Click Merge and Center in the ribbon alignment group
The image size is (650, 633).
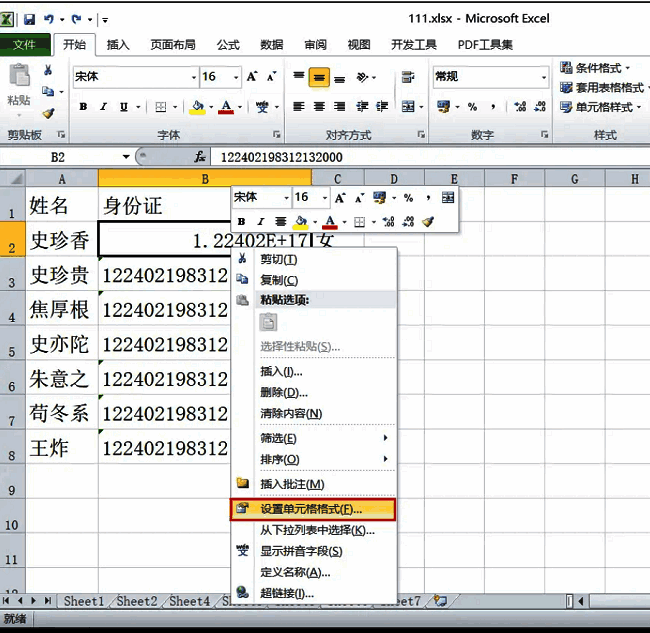coord(409,107)
